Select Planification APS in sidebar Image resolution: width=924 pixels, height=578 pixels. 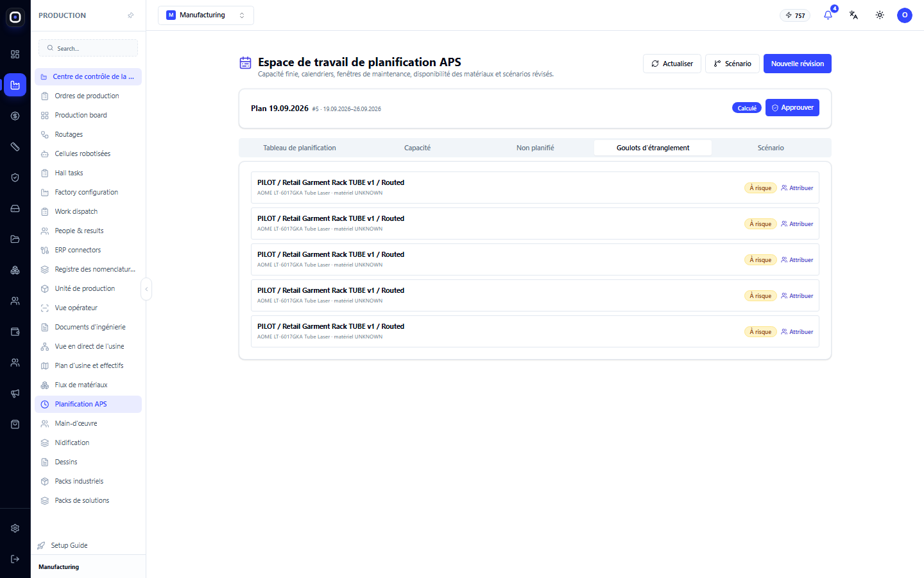pyautogui.click(x=88, y=404)
